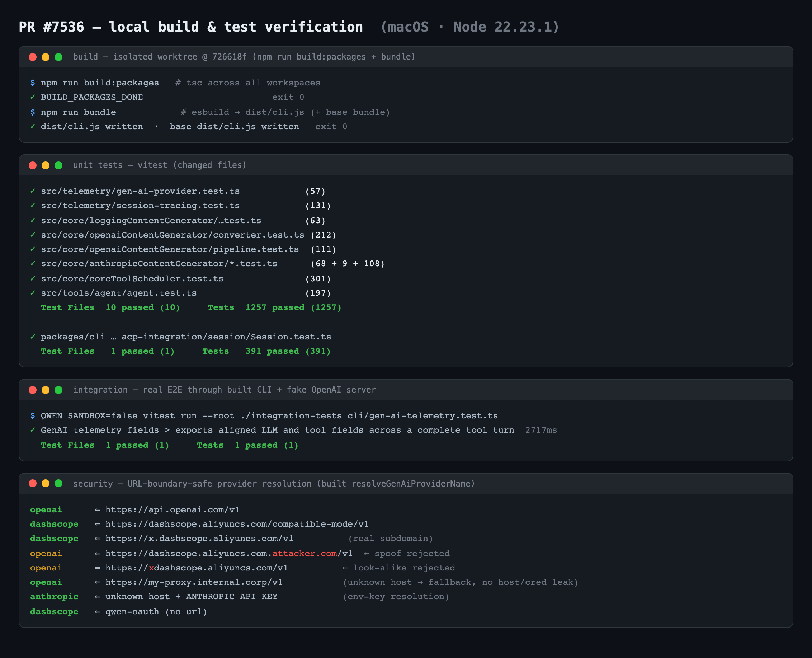Click the 'https://x.dashscope.aliyuncs.com/v1' URL
The height and width of the screenshot is (658, 812).
click(x=199, y=539)
